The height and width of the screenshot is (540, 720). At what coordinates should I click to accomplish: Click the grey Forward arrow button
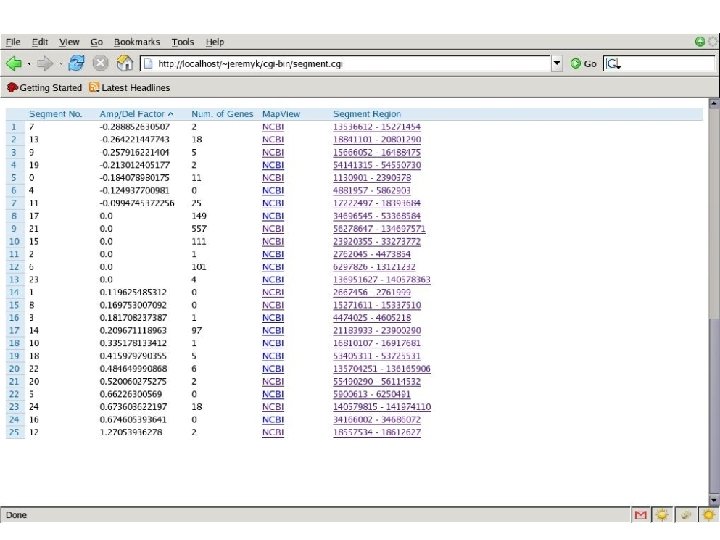pos(45,63)
